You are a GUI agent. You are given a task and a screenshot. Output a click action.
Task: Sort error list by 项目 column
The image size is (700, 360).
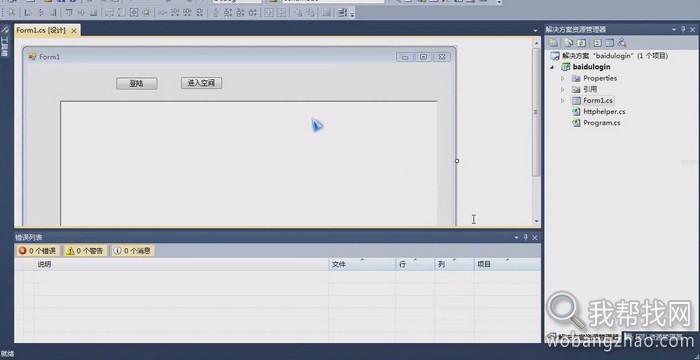[x=507, y=264]
